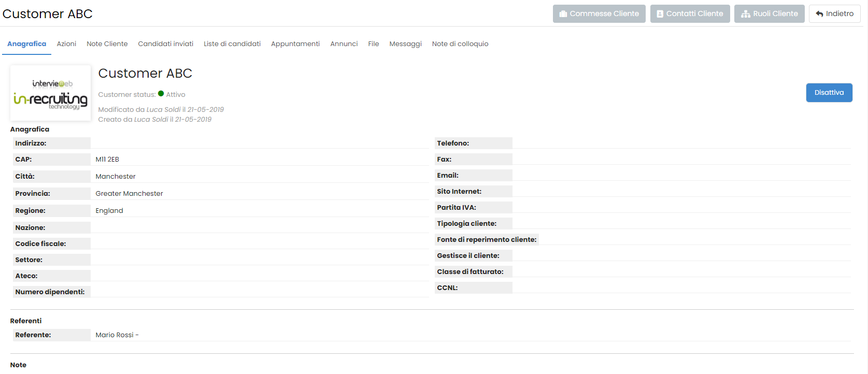Go to Candidati inviati tab

165,44
